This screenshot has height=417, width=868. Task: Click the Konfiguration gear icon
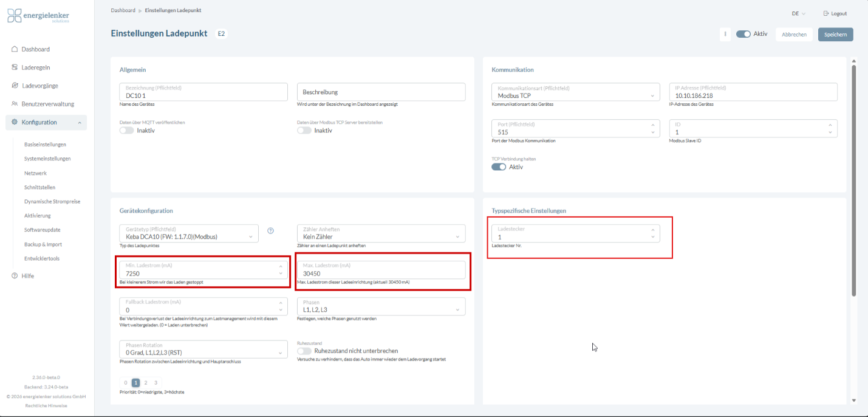point(15,122)
